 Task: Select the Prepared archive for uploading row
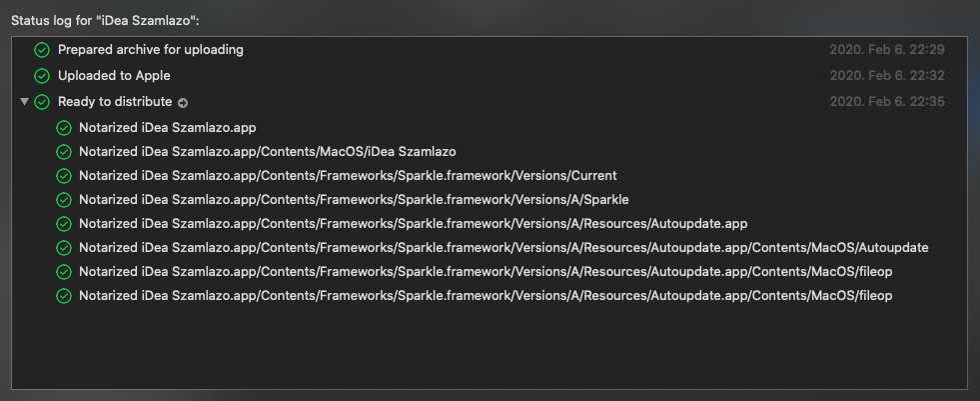pyautogui.click(x=490, y=50)
